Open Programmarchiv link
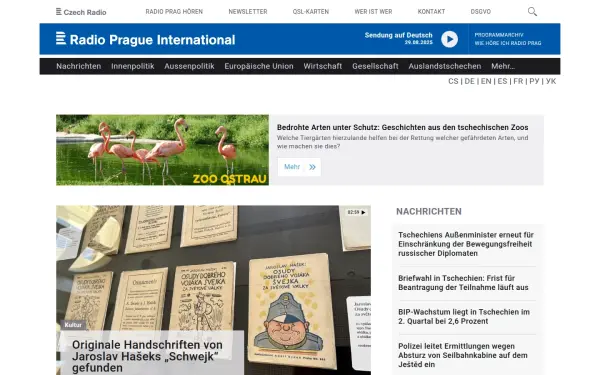 (499, 35)
